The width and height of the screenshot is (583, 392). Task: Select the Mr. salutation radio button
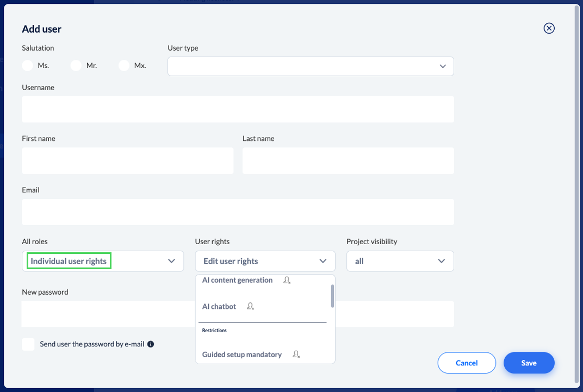76,65
